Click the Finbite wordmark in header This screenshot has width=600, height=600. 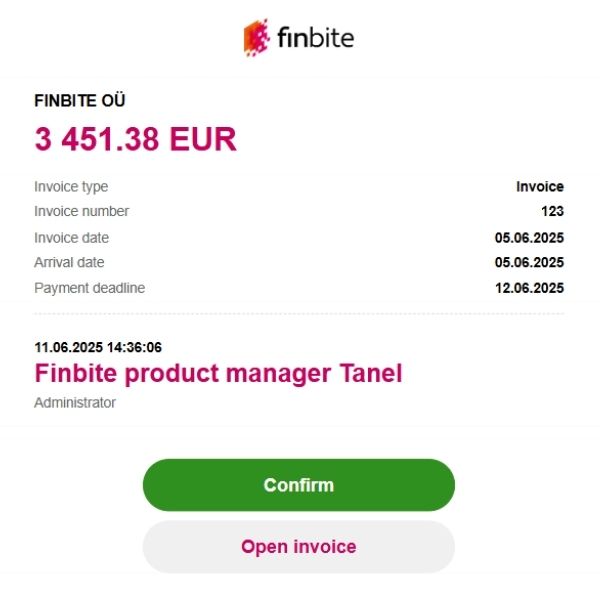(x=315, y=39)
